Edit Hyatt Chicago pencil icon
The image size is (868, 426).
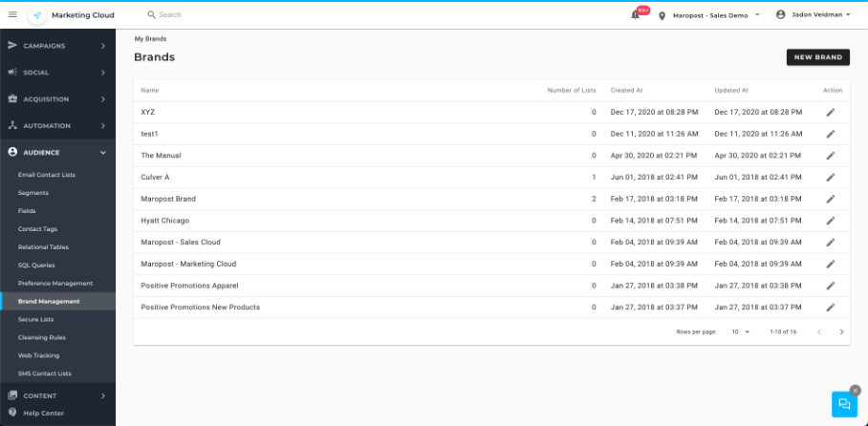[831, 221]
